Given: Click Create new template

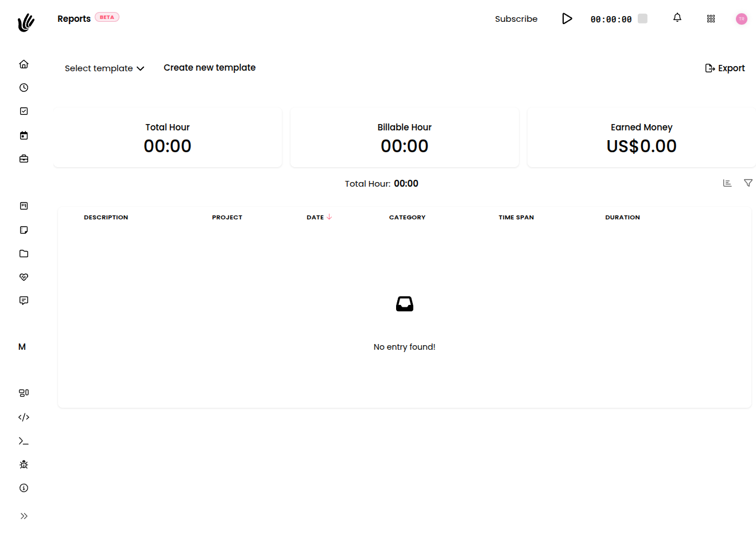Looking at the screenshot, I should point(210,68).
